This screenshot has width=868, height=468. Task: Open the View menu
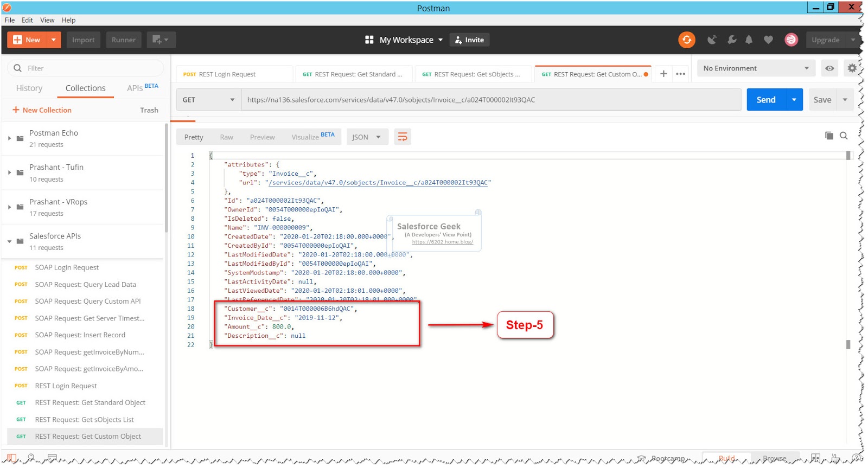tap(47, 20)
